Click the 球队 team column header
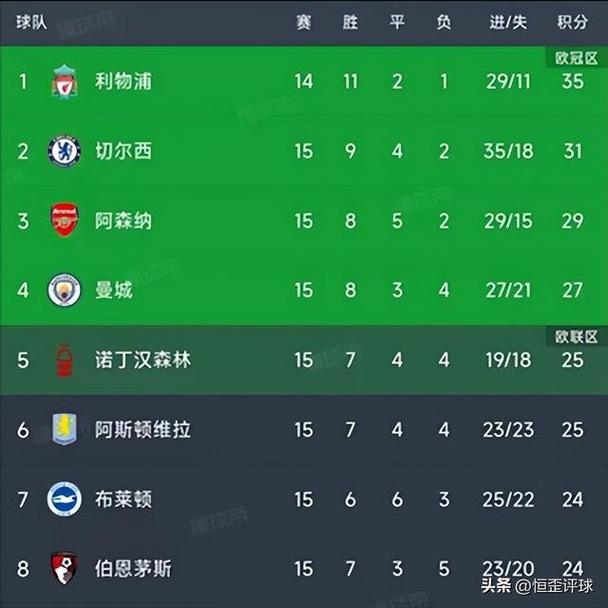The height and width of the screenshot is (608, 608). coord(30,22)
